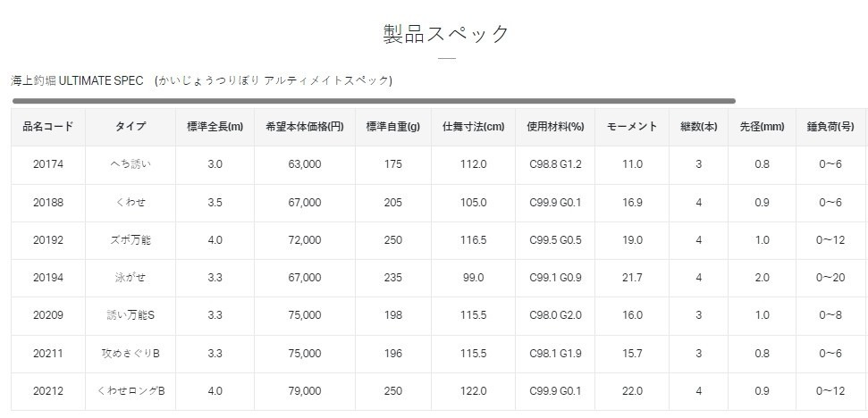Select the 仕舞寸法(cm) column header
The width and height of the screenshot is (868, 418).
point(473,127)
